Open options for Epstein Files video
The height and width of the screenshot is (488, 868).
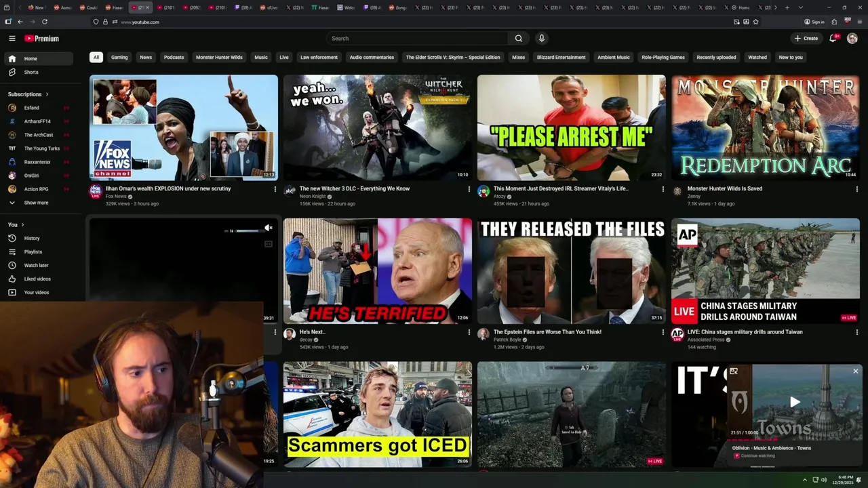[x=663, y=332]
